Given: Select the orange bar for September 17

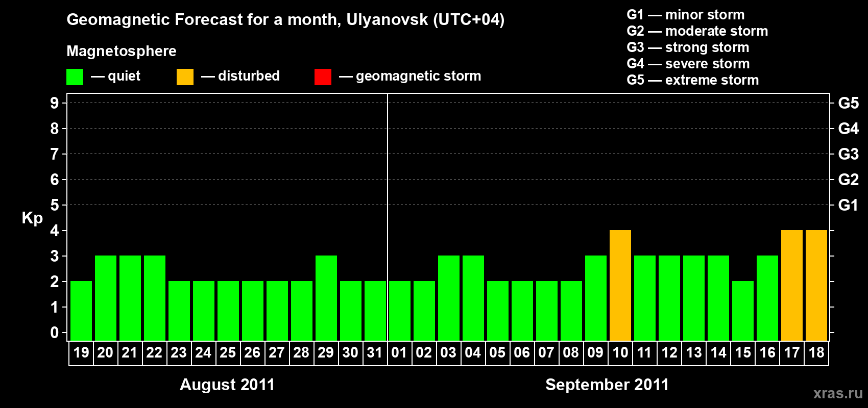Looking at the screenshot, I should (792, 285).
